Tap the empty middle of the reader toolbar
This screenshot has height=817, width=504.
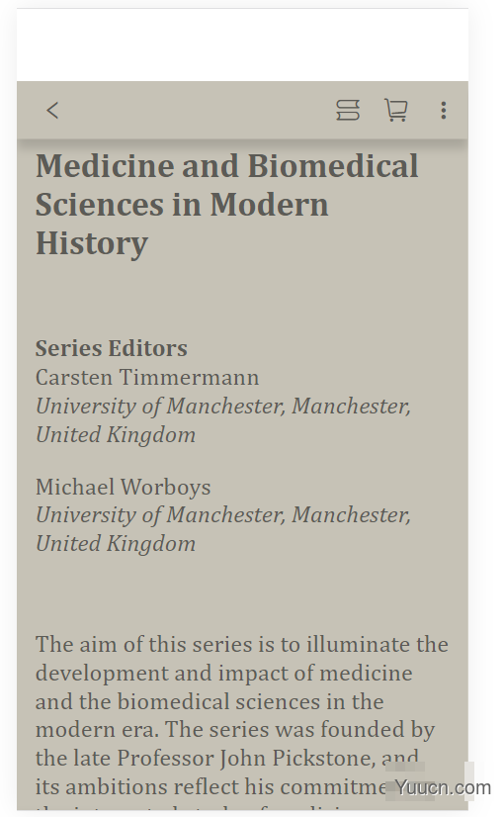coord(198,111)
